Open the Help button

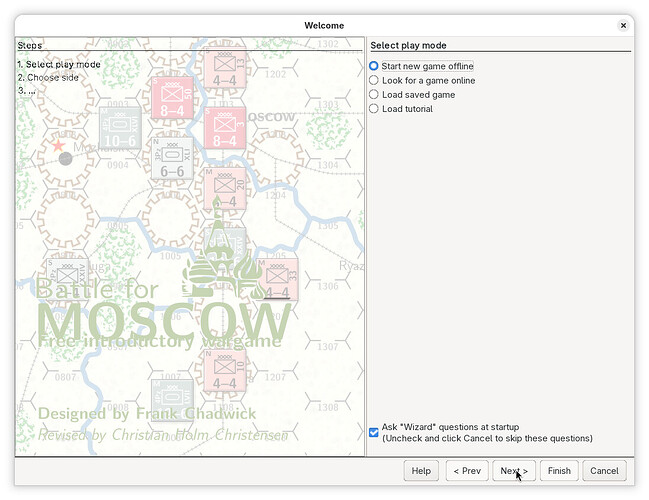(x=421, y=471)
